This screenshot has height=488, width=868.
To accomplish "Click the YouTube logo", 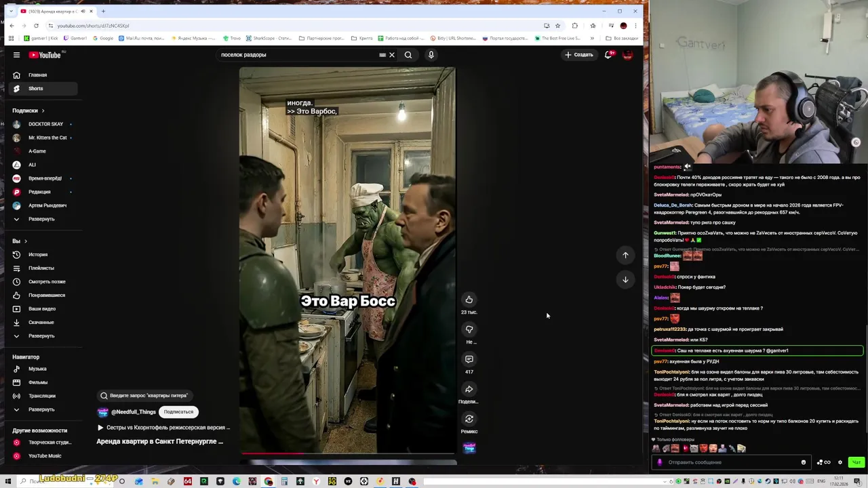I will click(x=45, y=55).
